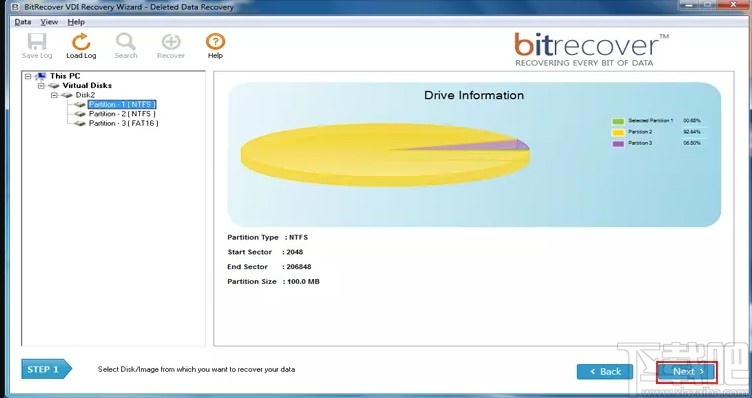Click the window title bar app icon

point(15,7)
